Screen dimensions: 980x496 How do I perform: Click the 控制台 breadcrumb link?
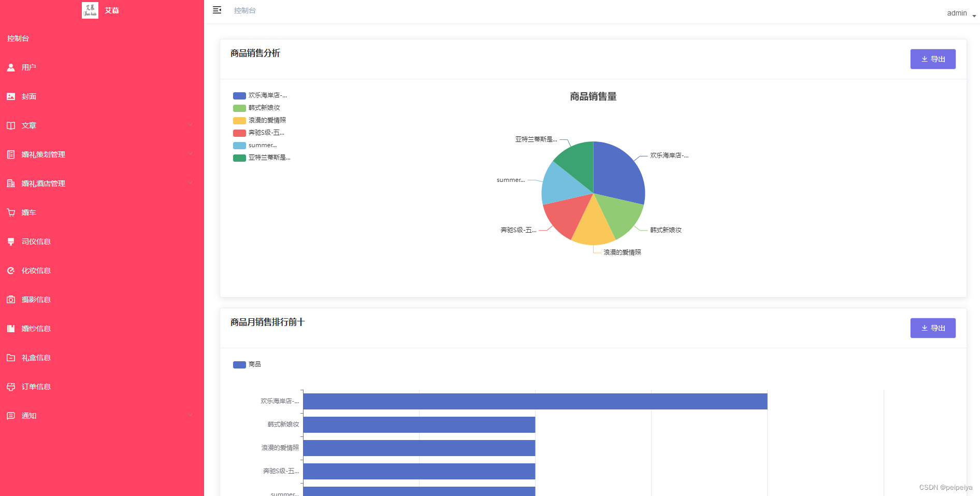(244, 10)
